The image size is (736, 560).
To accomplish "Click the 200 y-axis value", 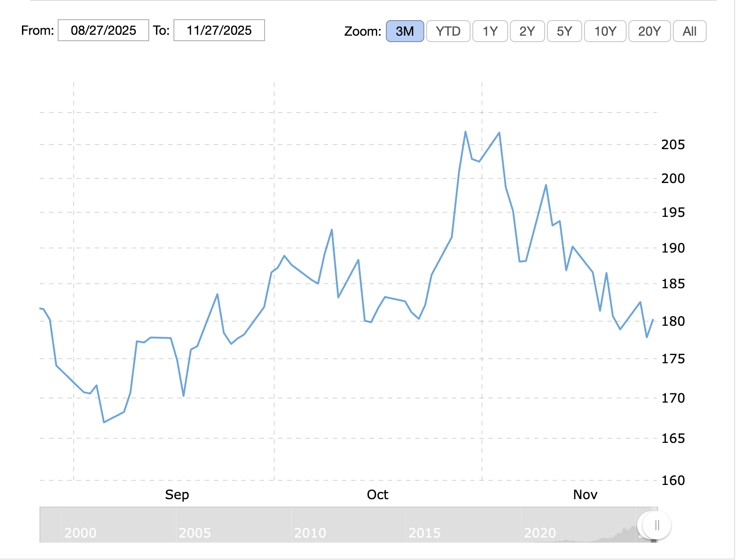I will pyautogui.click(x=673, y=178).
